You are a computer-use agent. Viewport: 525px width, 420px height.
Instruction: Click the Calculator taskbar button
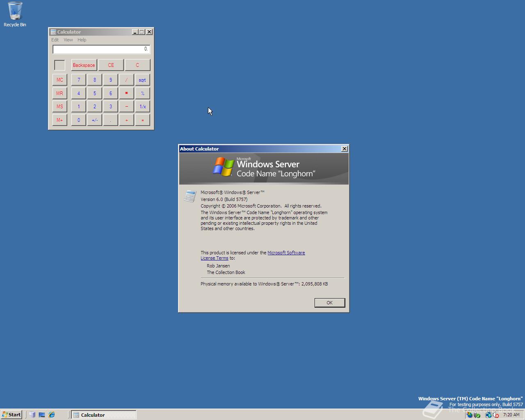(x=104, y=415)
